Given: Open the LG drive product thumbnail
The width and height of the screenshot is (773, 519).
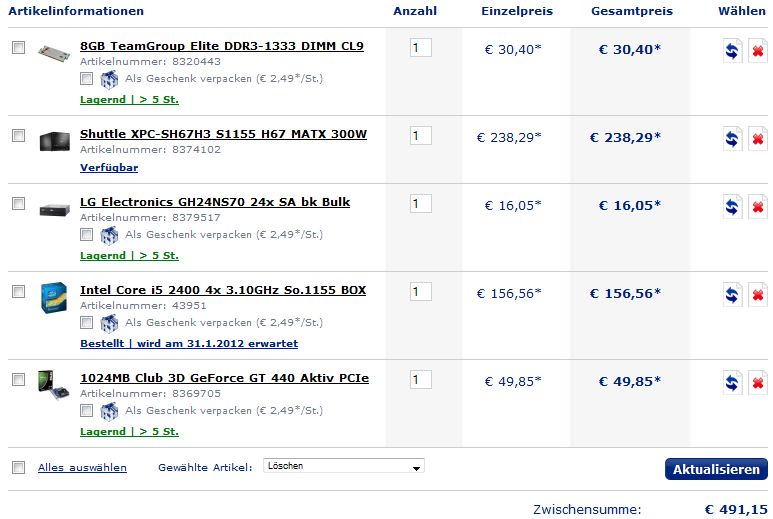Looking at the screenshot, I should click(x=54, y=210).
